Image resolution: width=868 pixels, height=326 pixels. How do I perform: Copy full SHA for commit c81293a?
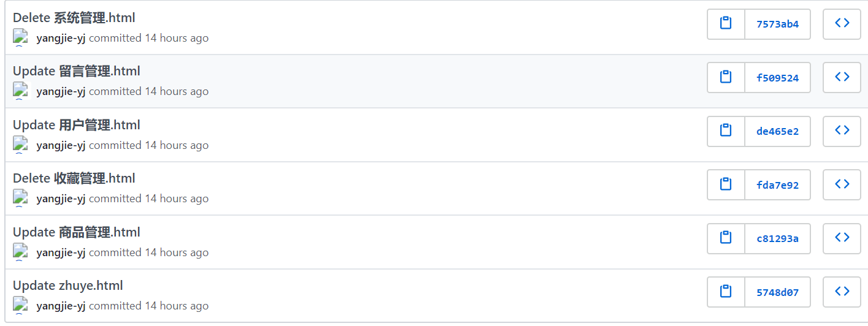pos(726,238)
